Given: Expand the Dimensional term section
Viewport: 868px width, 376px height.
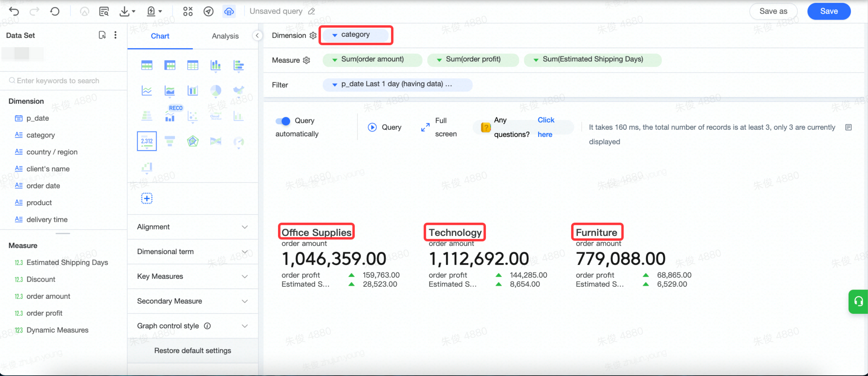Looking at the screenshot, I should 192,252.
